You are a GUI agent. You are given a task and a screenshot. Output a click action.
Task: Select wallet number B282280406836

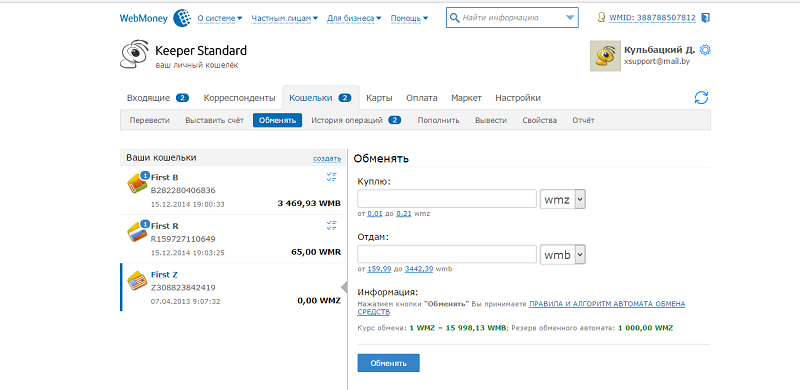[x=183, y=190]
